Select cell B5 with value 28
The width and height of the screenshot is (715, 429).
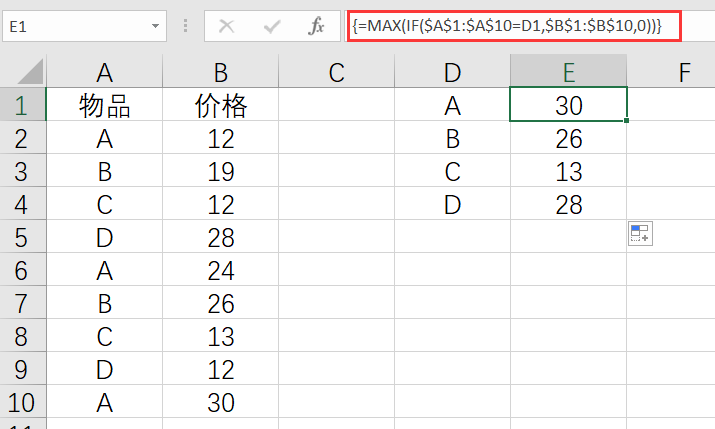221,236
